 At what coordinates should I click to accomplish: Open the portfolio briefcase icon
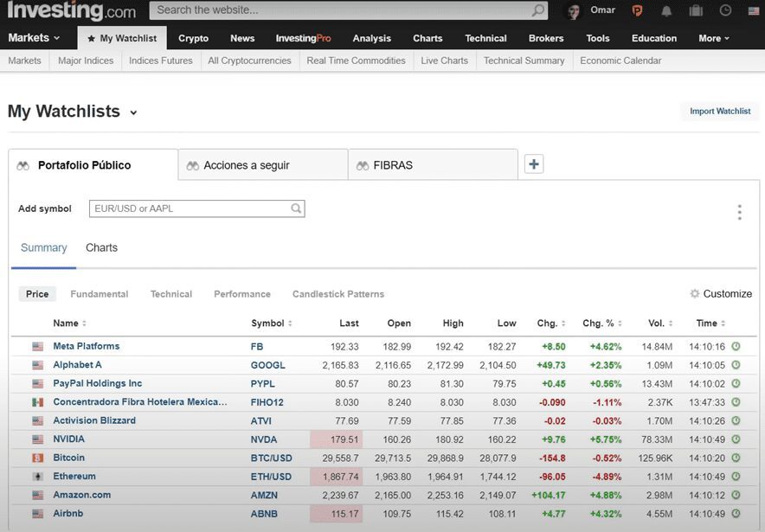(x=696, y=11)
